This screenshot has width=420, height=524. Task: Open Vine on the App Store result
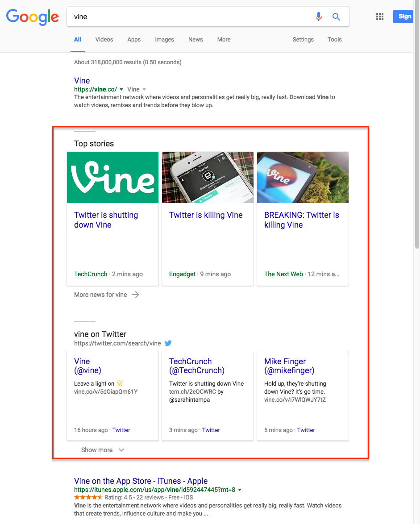point(141,481)
